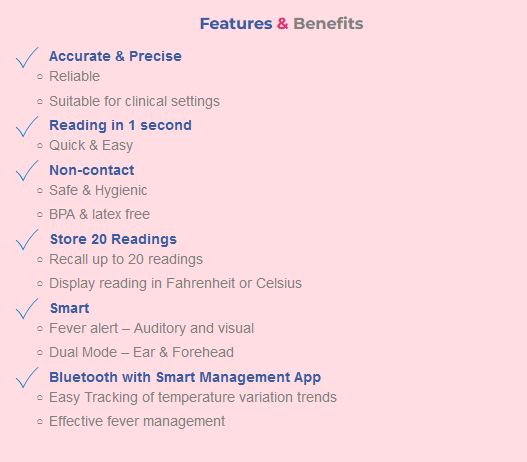Click the checkmark beside Accurate & Precise
This screenshot has height=462, width=527.
[27, 57]
